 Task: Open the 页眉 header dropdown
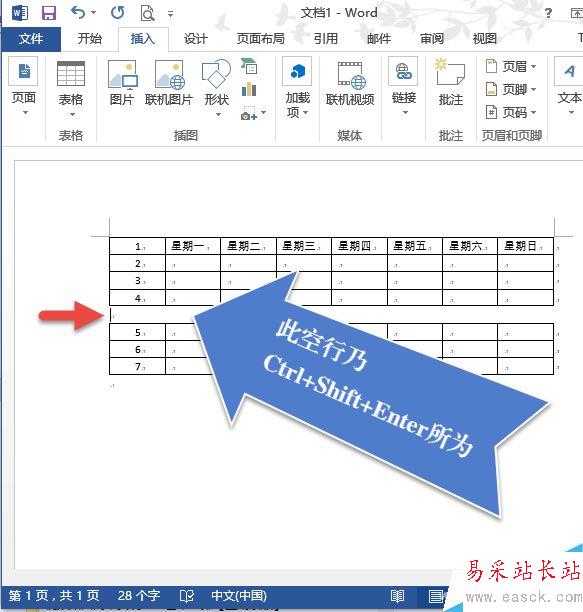tap(511, 66)
